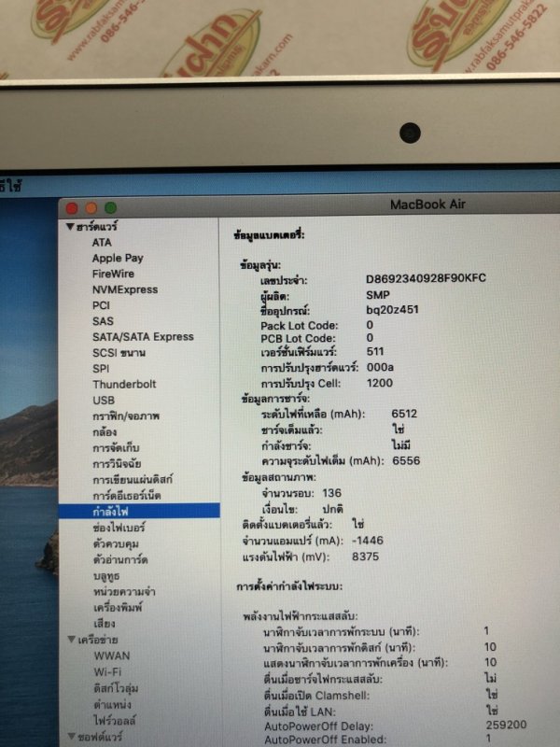Select ATA in the sidebar
Screen dimensions: 560x747
coord(102,243)
